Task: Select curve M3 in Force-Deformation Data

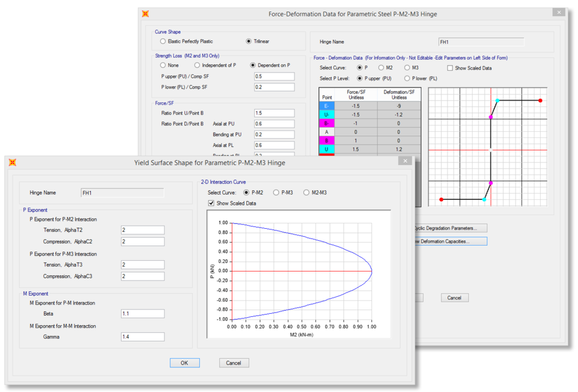Action: 407,68
